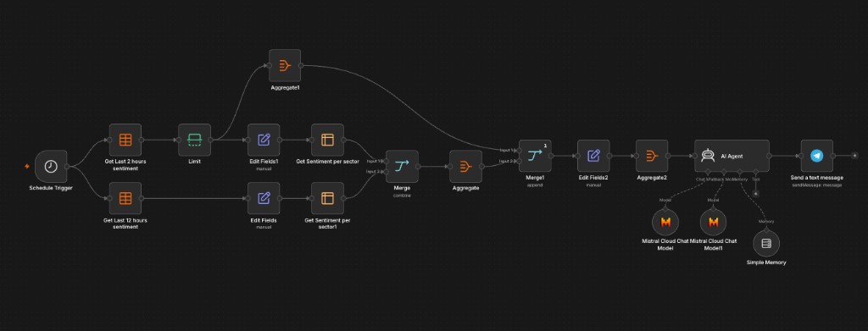Viewport: 868px width, 331px height.
Task: Select the Limit node
Action: point(194,140)
